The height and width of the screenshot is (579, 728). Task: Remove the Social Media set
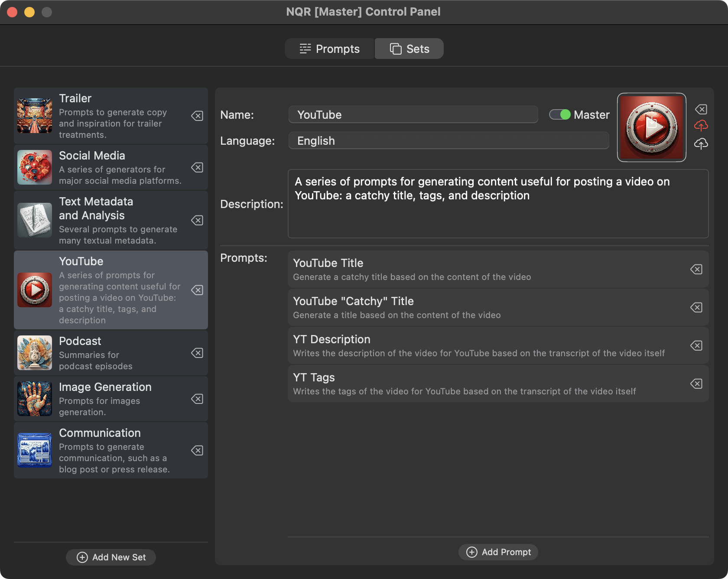click(x=197, y=168)
